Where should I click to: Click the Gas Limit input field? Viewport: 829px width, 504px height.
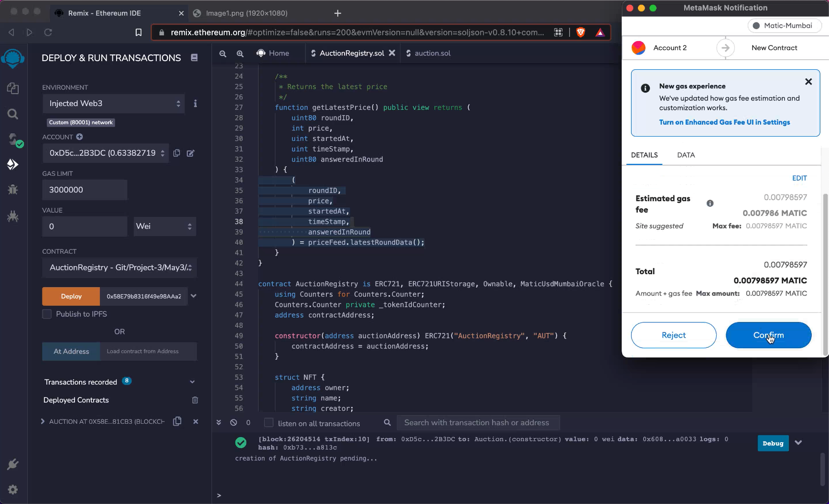pos(85,190)
